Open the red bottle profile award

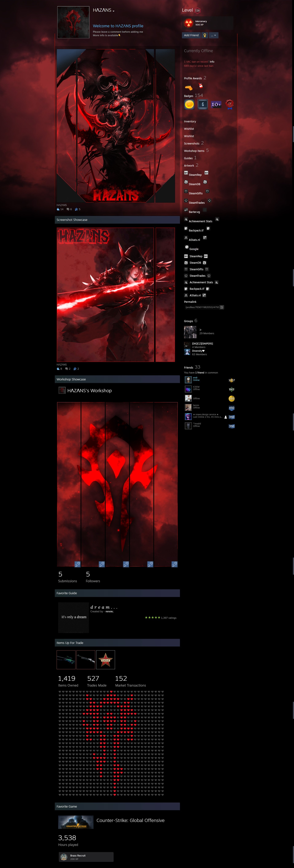[x=201, y=86]
